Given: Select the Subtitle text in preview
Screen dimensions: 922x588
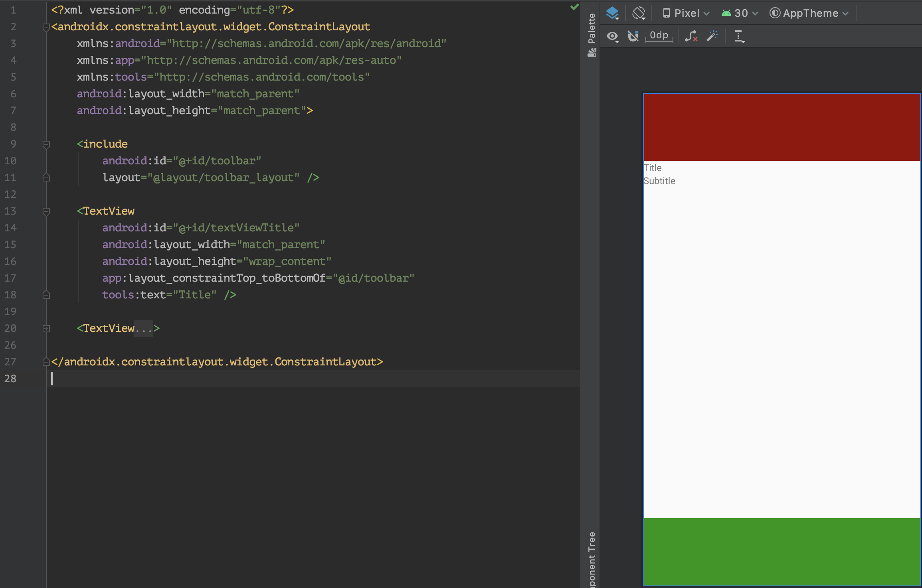Looking at the screenshot, I should click(659, 181).
